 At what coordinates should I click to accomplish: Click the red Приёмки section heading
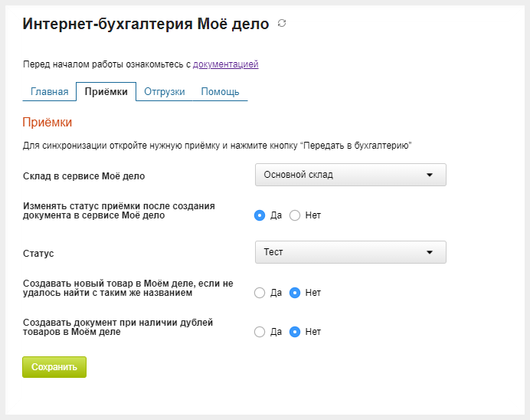coord(47,122)
